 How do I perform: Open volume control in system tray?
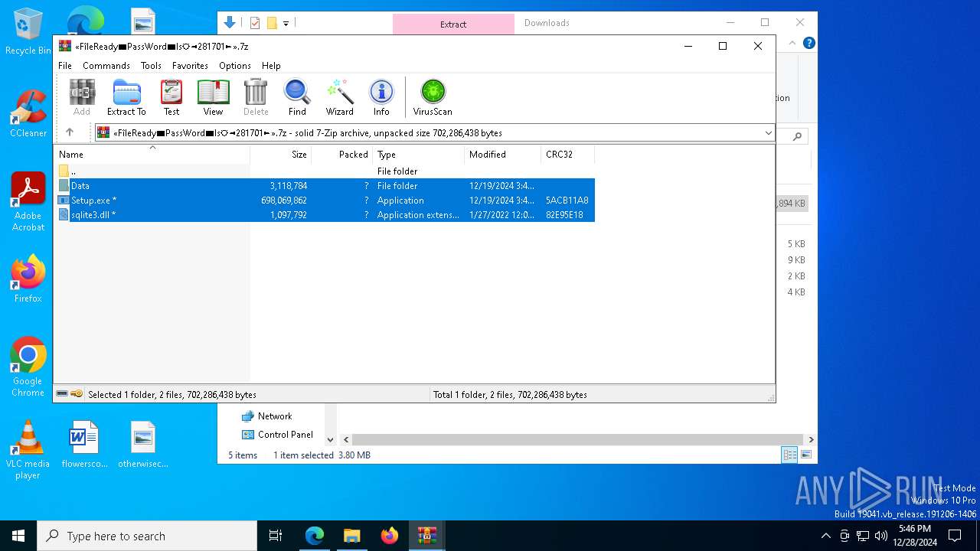pyautogui.click(x=881, y=536)
